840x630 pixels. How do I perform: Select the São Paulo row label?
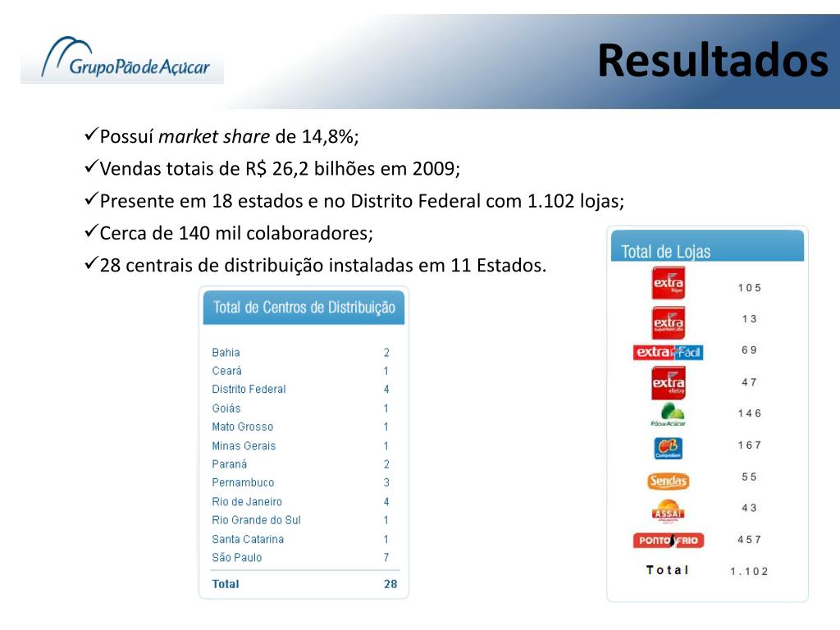(237, 557)
